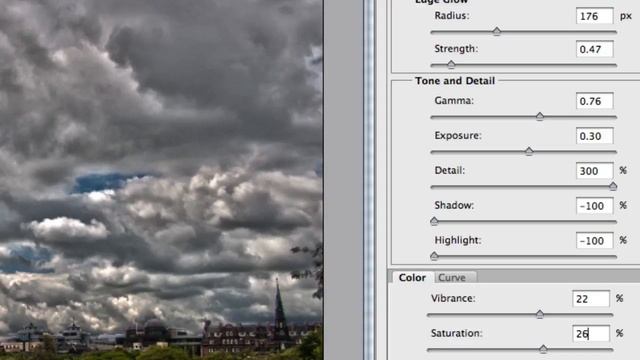Click the Exposure slider handle

coord(529,151)
